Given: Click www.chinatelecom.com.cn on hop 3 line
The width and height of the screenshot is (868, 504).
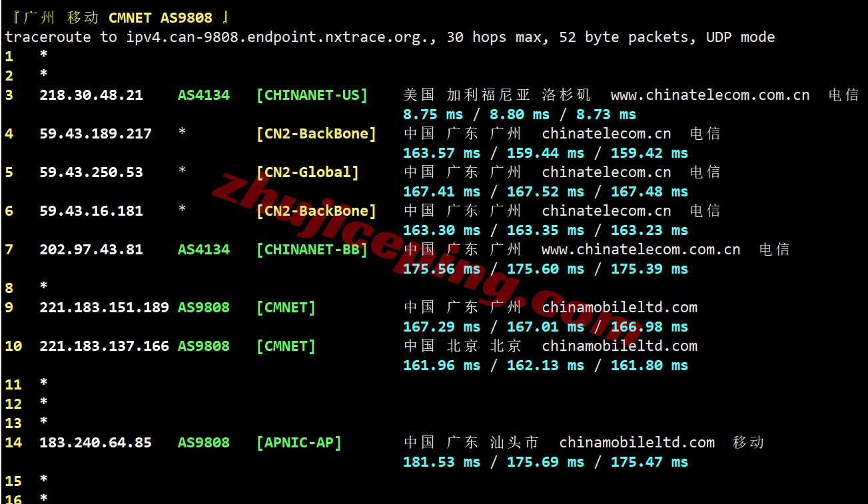Looking at the screenshot, I should pyautogui.click(x=710, y=95).
